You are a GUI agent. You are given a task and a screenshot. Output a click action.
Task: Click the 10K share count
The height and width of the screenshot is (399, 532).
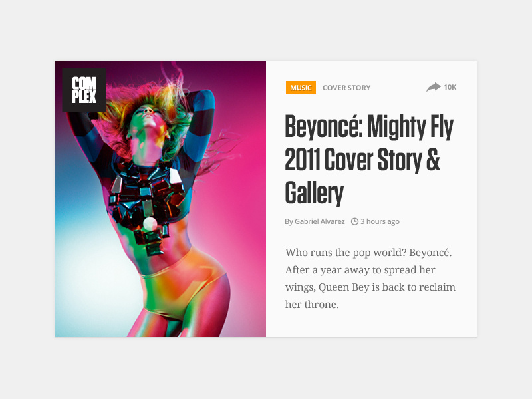coord(450,88)
